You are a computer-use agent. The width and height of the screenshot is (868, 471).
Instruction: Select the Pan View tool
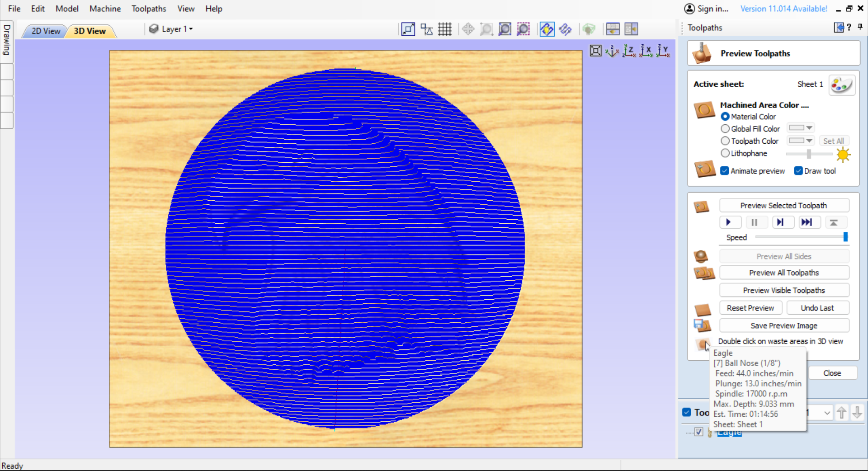[x=468, y=29]
